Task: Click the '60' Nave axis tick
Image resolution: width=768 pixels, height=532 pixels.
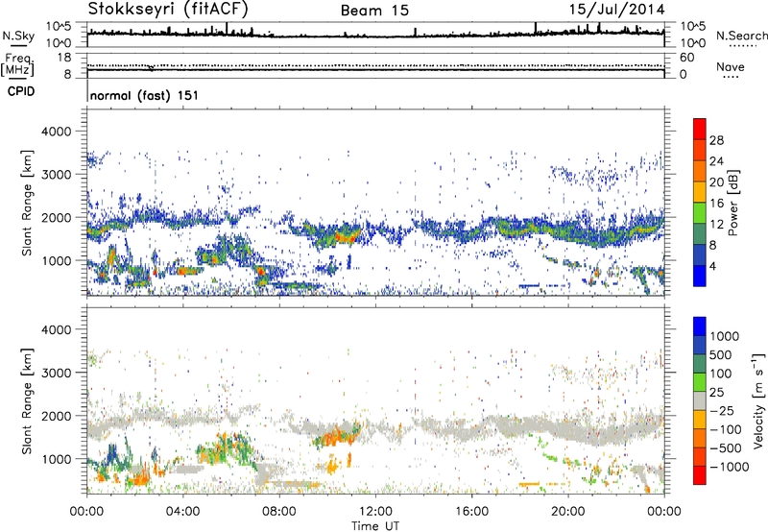Action: 686,58
